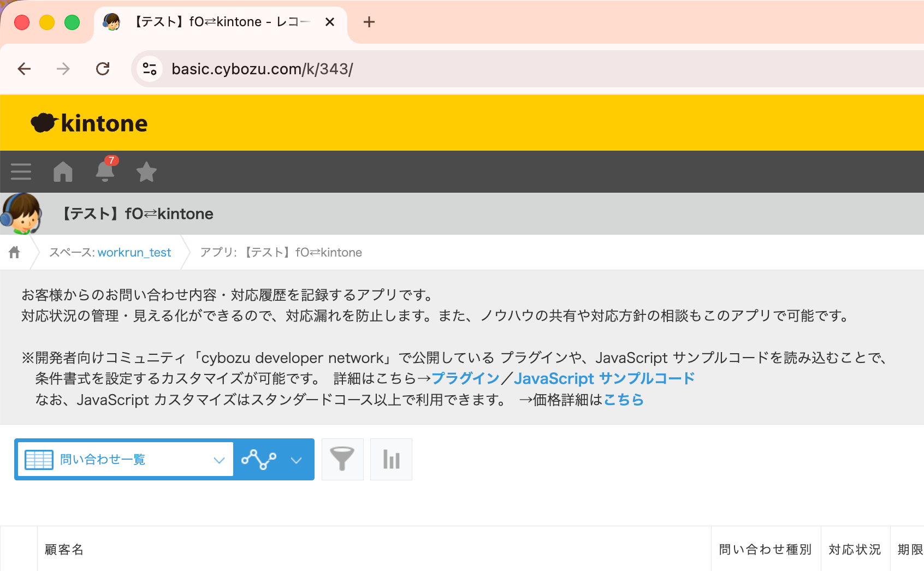This screenshot has width=924, height=571.
Task: Click the kintone logo
Action: point(90,123)
